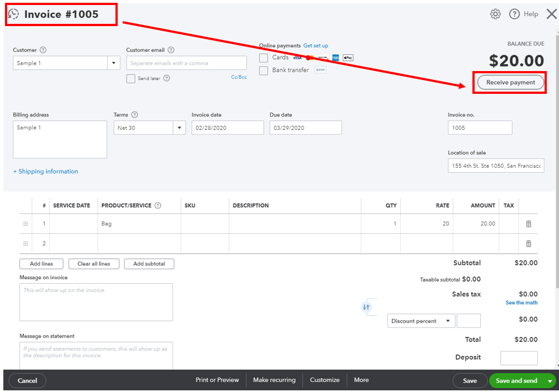Click inside the Deposit input field
Viewport: 559px width, 392px height.
point(519,358)
